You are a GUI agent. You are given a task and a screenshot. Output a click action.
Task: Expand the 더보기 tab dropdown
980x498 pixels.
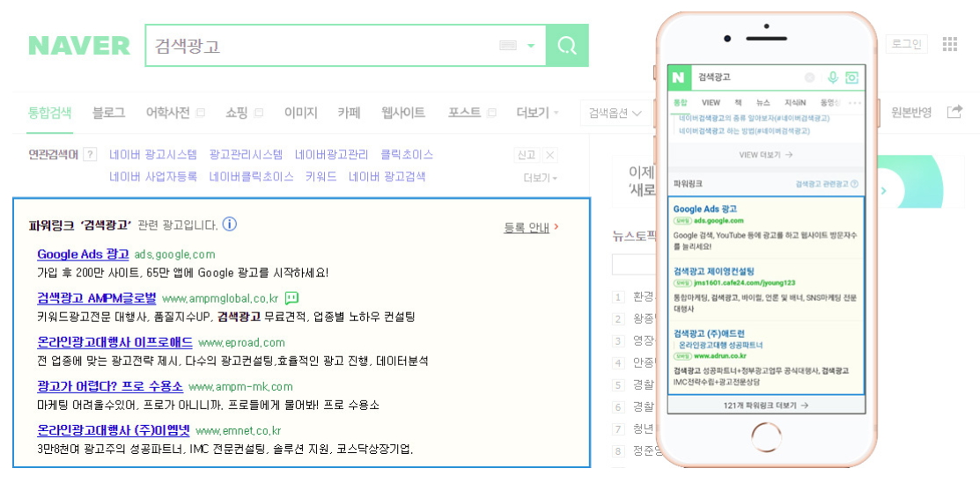point(537,113)
